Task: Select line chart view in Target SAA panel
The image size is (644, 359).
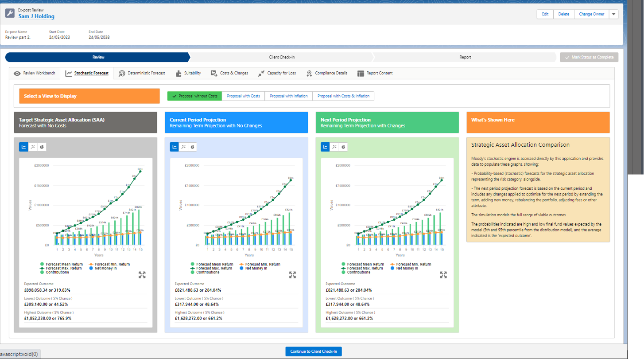Action: [24, 147]
